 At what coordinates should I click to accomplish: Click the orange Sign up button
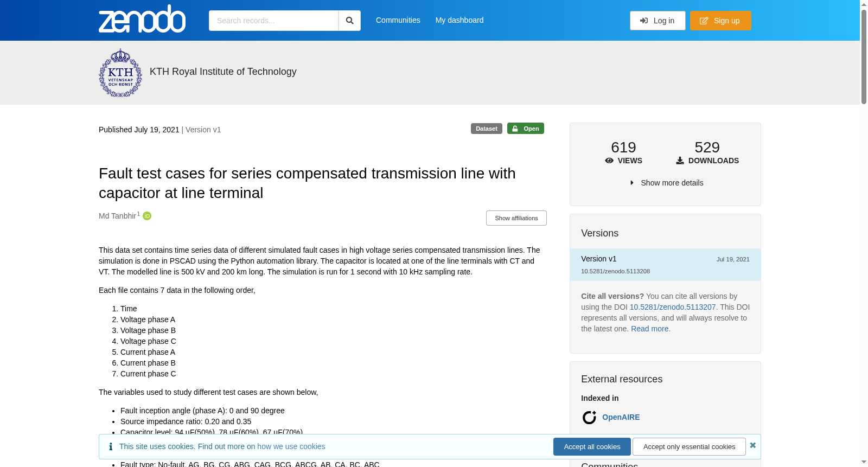pyautogui.click(x=720, y=21)
